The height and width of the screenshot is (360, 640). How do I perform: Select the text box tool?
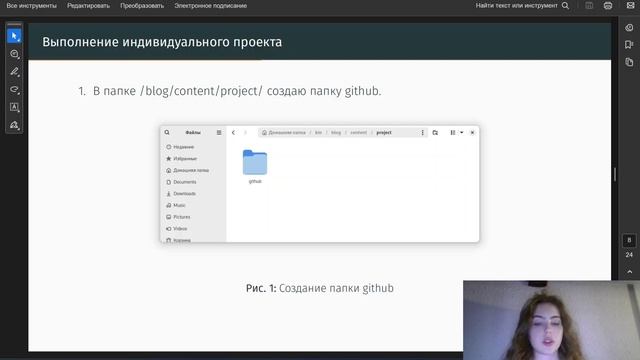[14, 107]
